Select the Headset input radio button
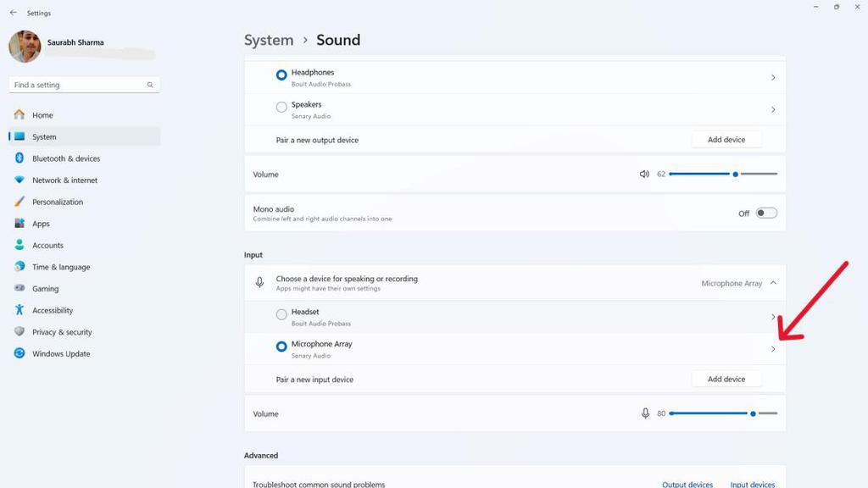868x488 pixels. pos(281,314)
